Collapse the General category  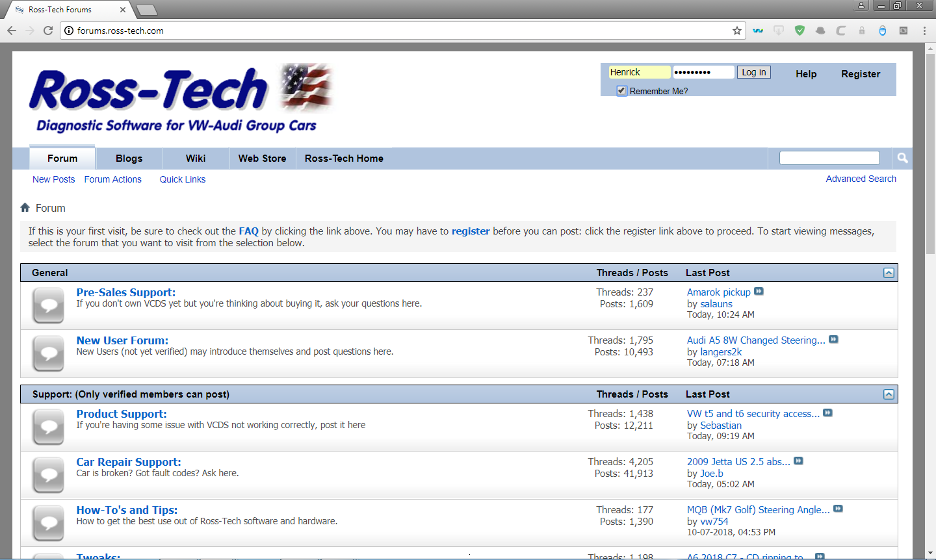[889, 273]
